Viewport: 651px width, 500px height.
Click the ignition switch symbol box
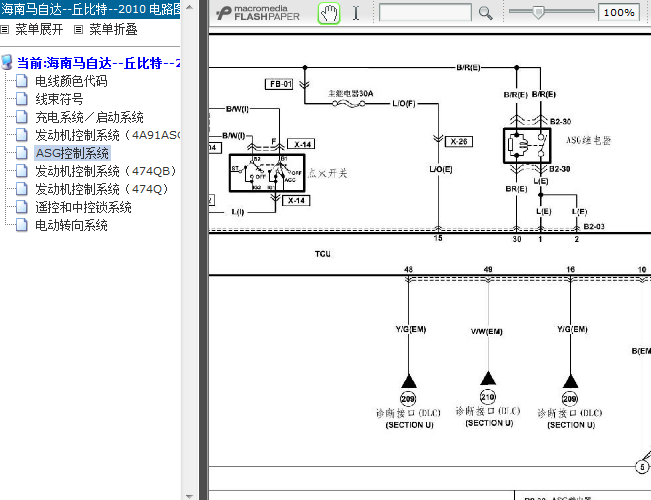tap(267, 173)
